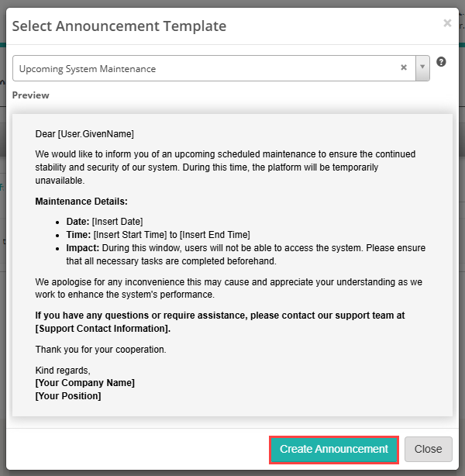465x476 pixels.
Task: Click the [Your Company Name] placeholder
Action: coord(85,383)
